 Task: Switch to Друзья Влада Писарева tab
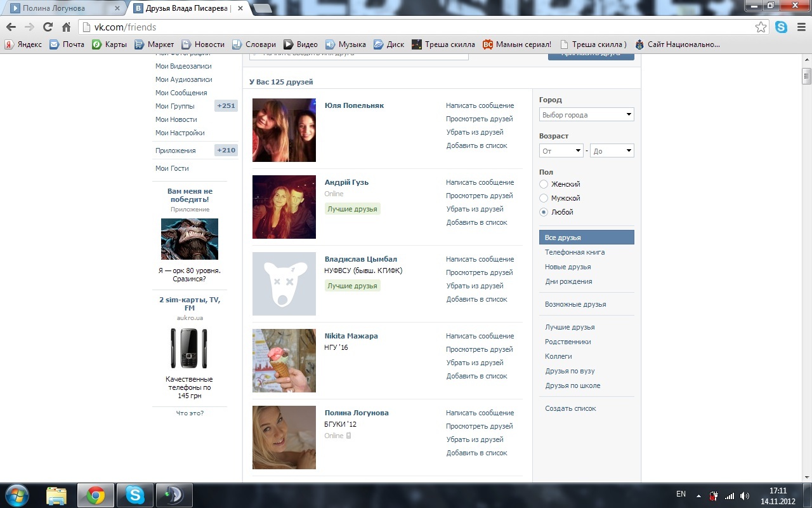tap(187, 8)
